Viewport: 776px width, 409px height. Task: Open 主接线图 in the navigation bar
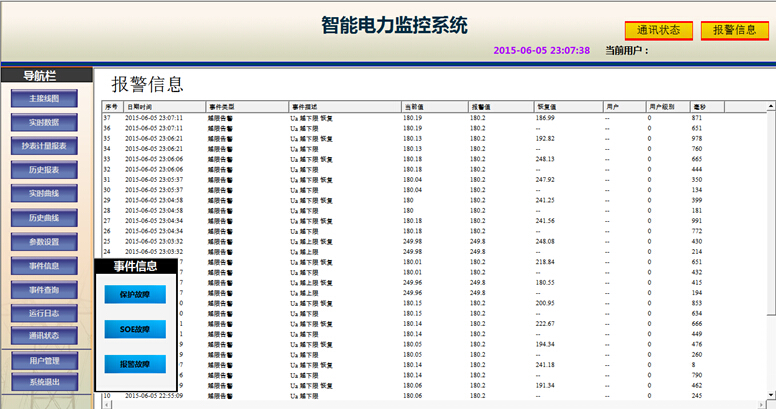click(x=44, y=99)
